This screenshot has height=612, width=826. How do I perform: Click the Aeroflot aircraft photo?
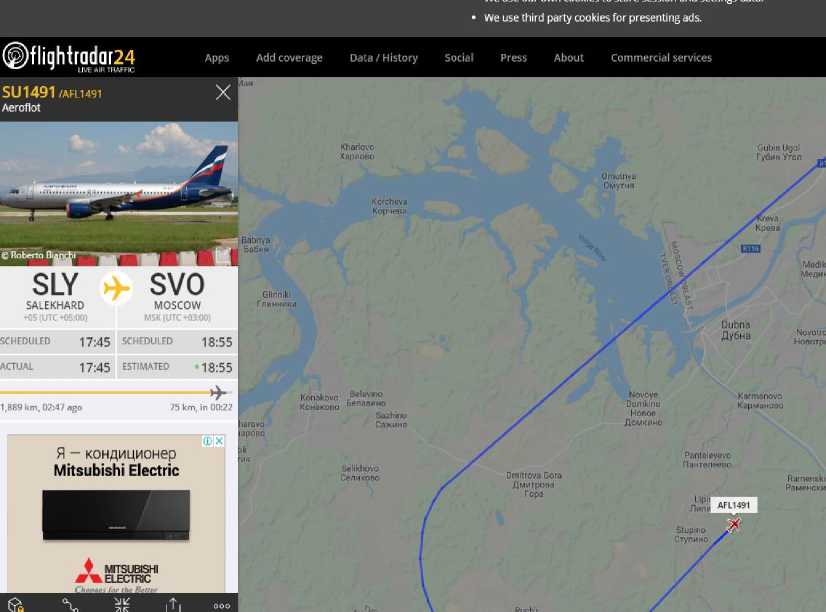[119, 194]
